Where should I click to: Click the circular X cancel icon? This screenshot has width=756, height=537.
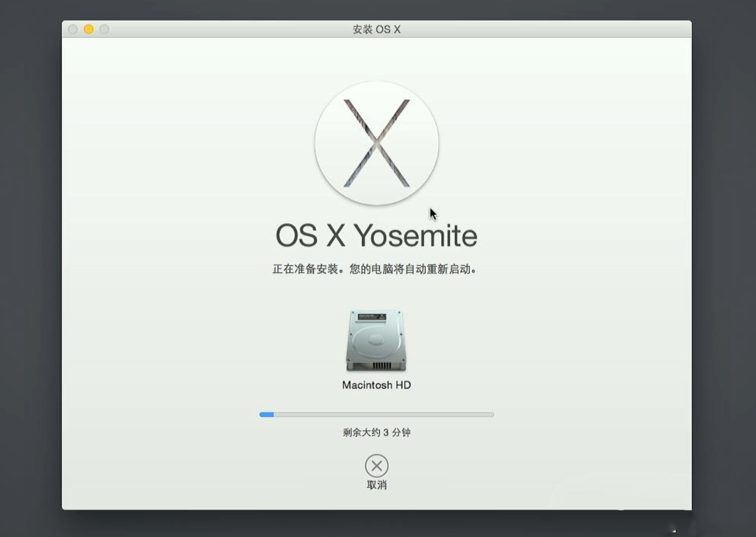pos(376,466)
